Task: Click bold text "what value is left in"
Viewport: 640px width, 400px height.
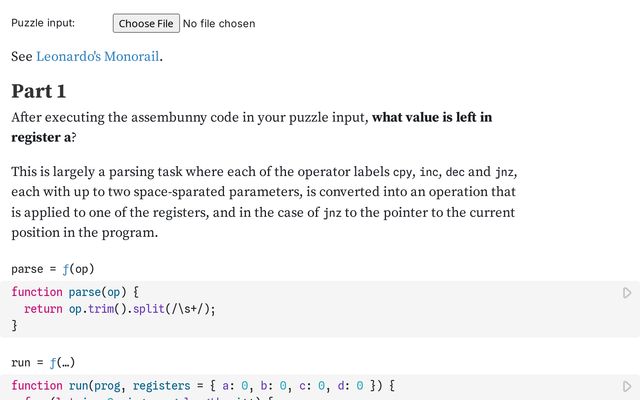Action: 432,117
